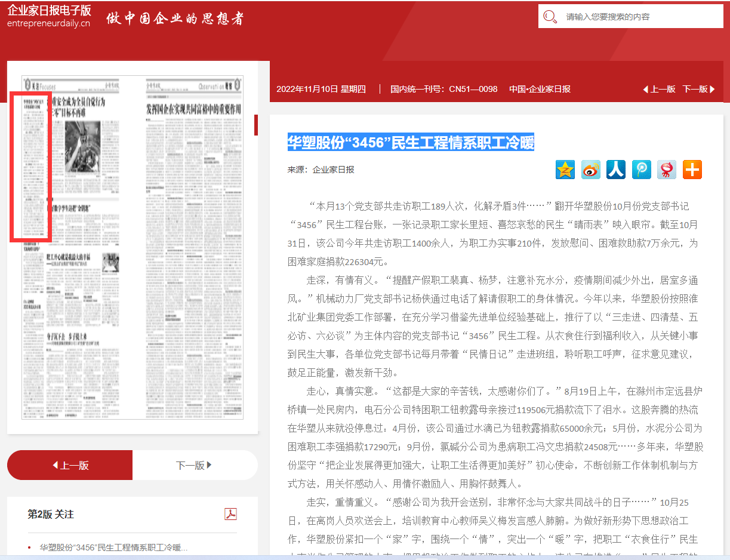730x560 pixels.
Task: Click the 中国·企业家日报 header link
Action: pyautogui.click(x=540, y=89)
